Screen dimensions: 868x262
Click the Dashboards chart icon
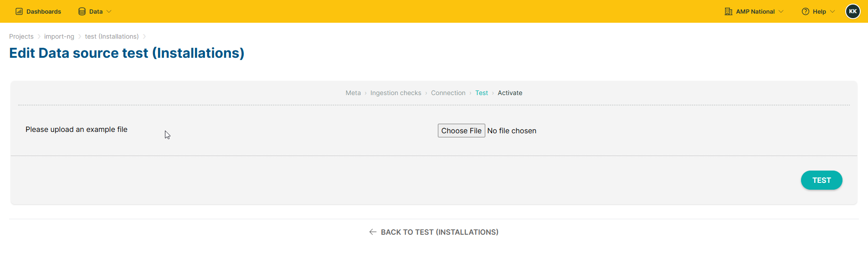click(19, 11)
